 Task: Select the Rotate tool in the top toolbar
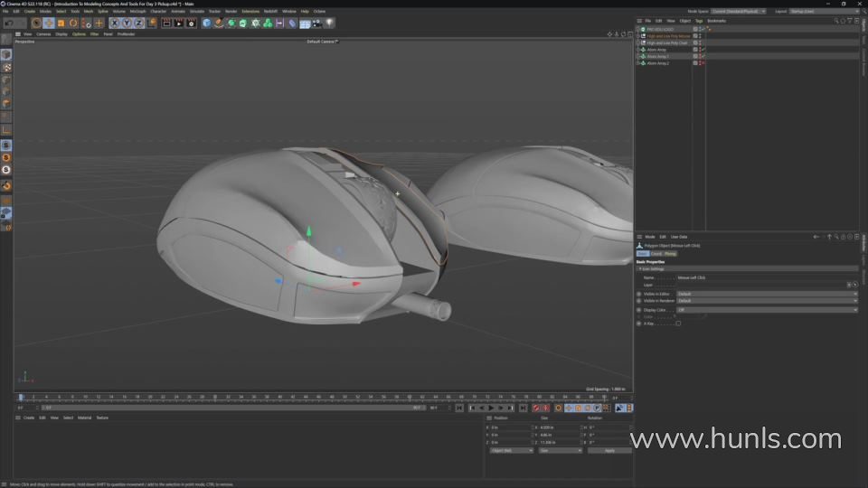(x=74, y=23)
